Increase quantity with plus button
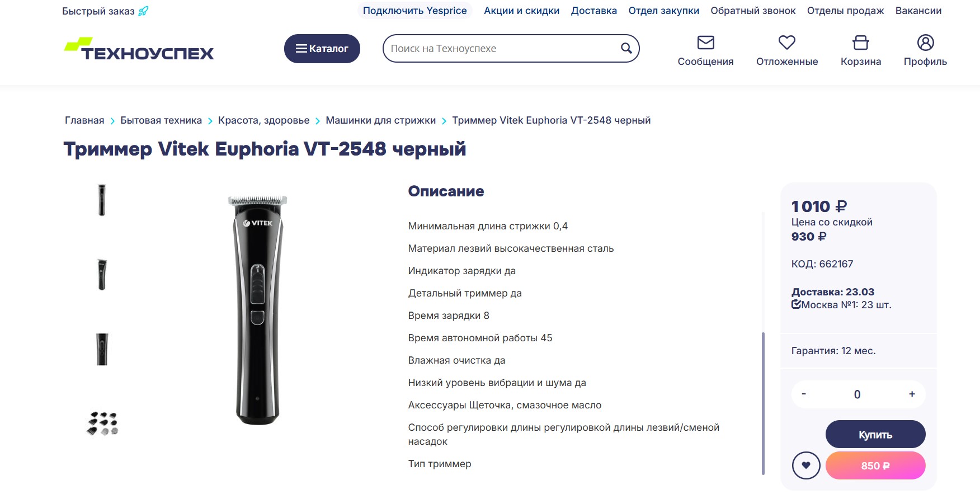 912,394
